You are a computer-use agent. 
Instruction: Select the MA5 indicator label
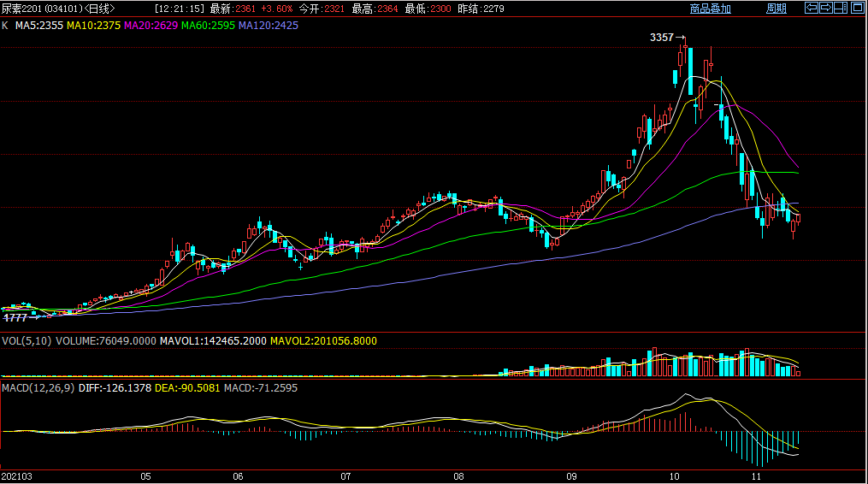click(38, 26)
